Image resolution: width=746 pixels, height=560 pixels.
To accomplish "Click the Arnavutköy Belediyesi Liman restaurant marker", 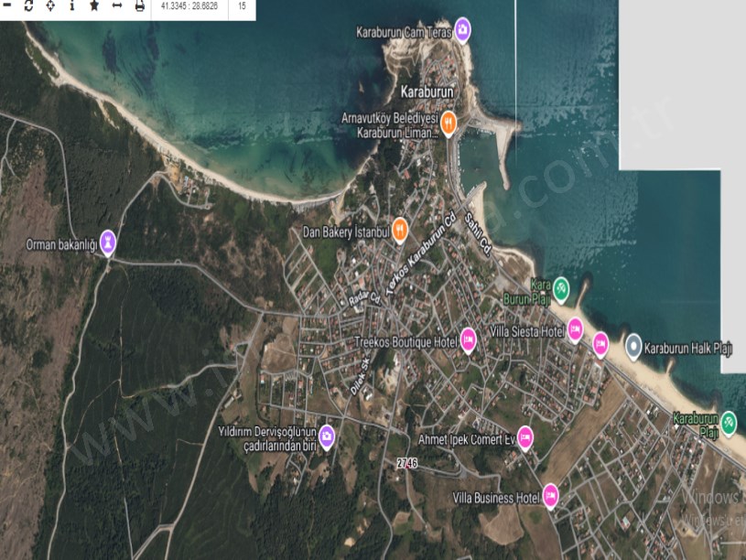I will tap(448, 120).
